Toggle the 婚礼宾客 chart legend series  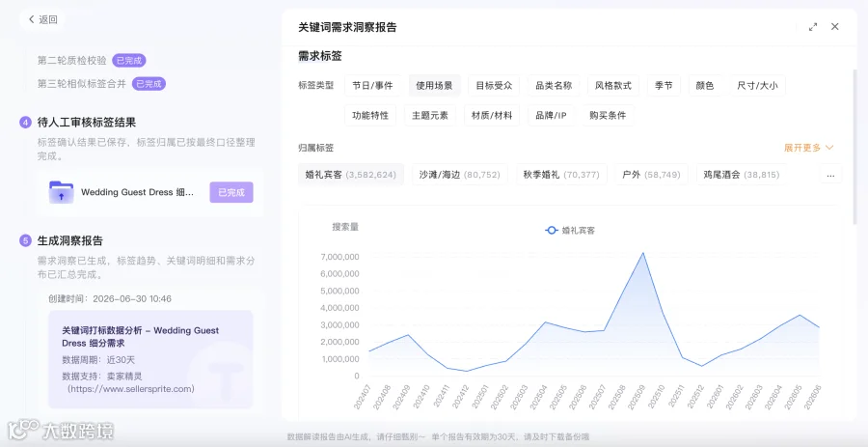click(570, 231)
